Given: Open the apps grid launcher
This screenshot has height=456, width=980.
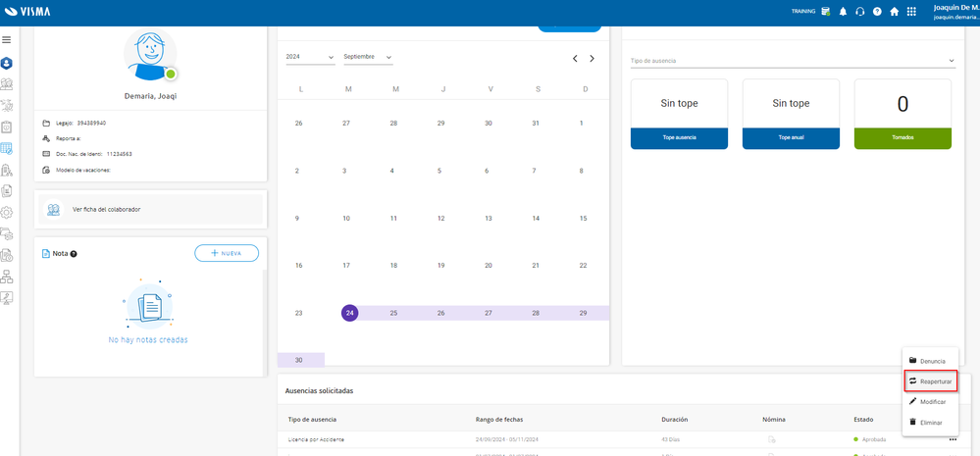Looking at the screenshot, I should click(911, 11).
